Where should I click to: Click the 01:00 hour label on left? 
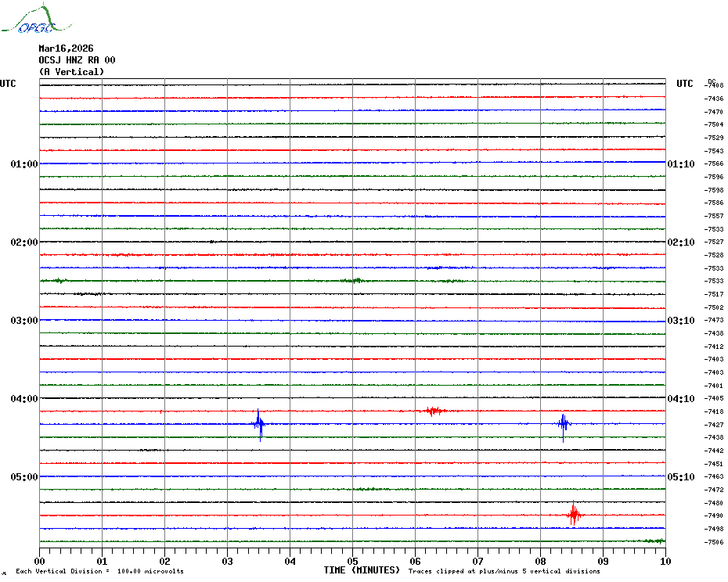(x=24, y=164)
